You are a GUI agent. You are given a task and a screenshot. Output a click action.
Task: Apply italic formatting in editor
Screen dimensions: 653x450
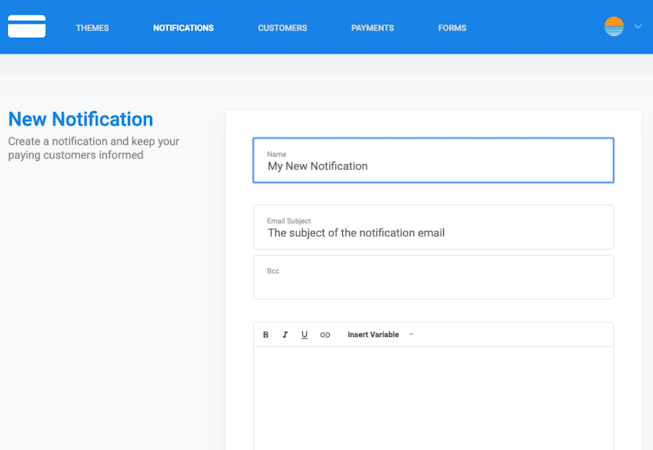[285, 335]
